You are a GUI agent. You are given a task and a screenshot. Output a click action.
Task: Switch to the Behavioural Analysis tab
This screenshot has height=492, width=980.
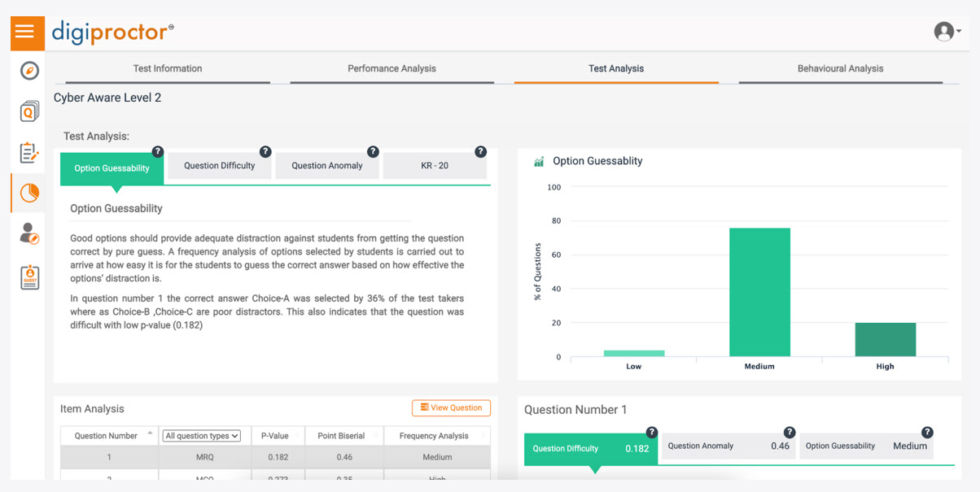[x=840, y=69]
